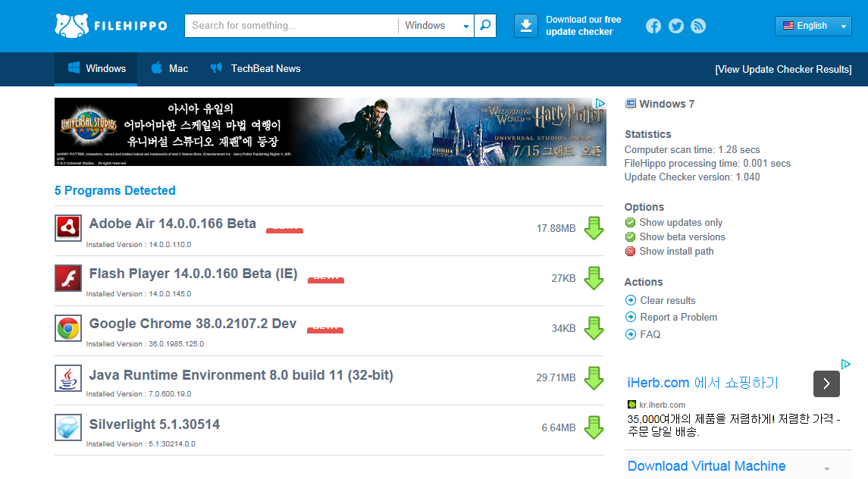
Task: Click the FAQ arrow icon
Action: 631,334
